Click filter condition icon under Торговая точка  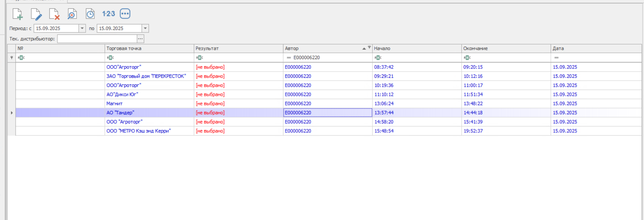110,58
